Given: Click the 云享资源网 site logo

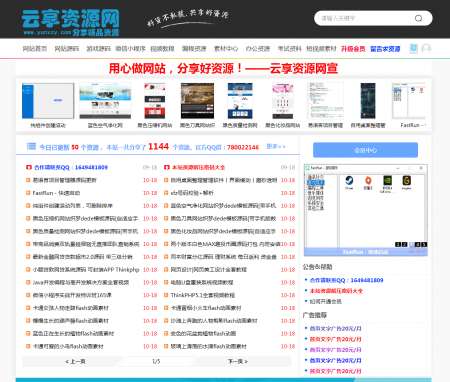Looking at the screenshot, I should coord(70,22).
